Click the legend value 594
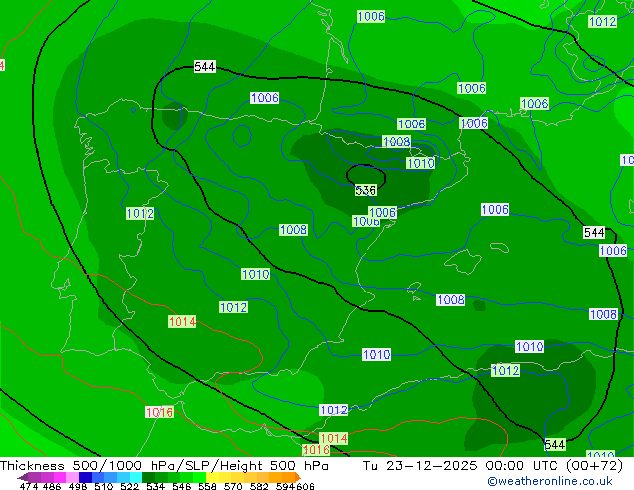This screenshot has width=634, height=490. point(285,486)
